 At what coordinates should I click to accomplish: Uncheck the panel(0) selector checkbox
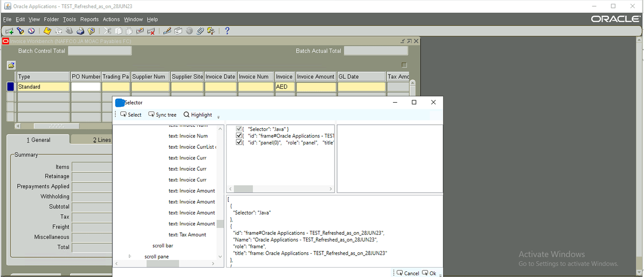[x=239, y=143]
